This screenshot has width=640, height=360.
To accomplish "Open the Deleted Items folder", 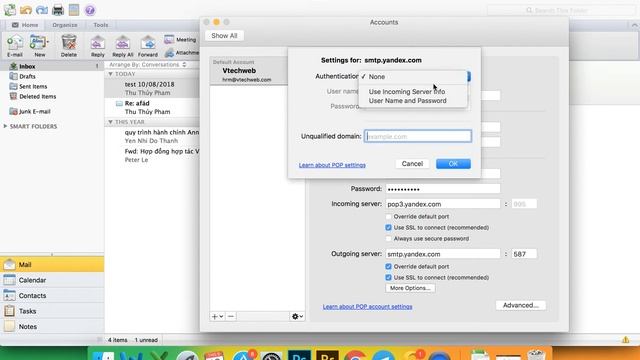I will [37, 97].
